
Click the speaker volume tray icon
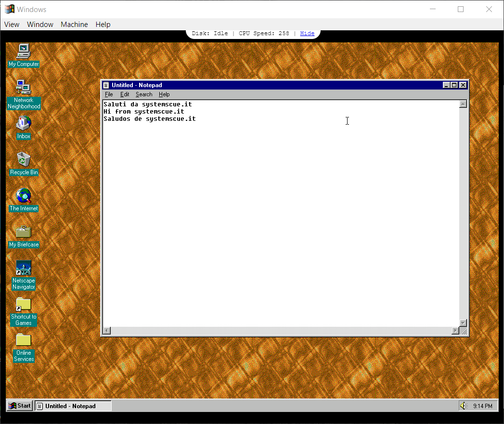[x=464, y=406]
